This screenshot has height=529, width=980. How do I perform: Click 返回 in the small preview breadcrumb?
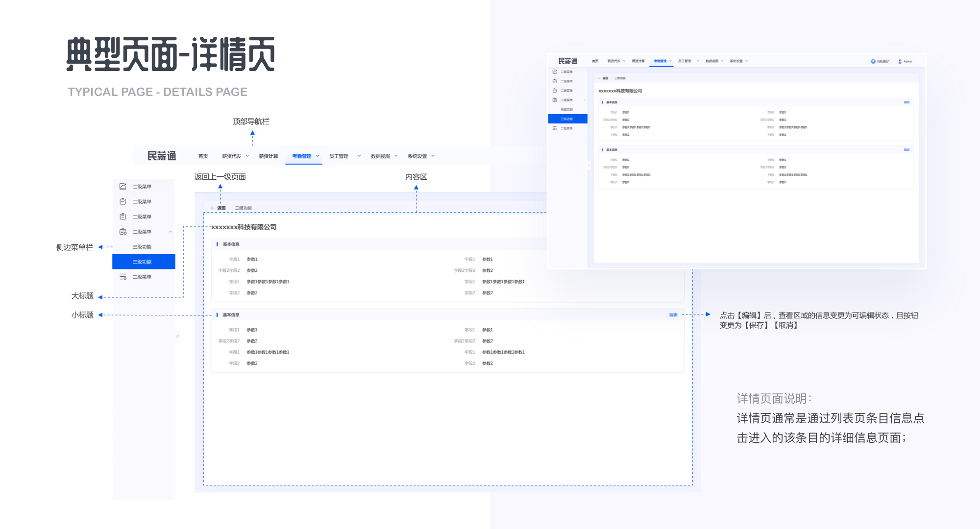(x=605, y=78)
